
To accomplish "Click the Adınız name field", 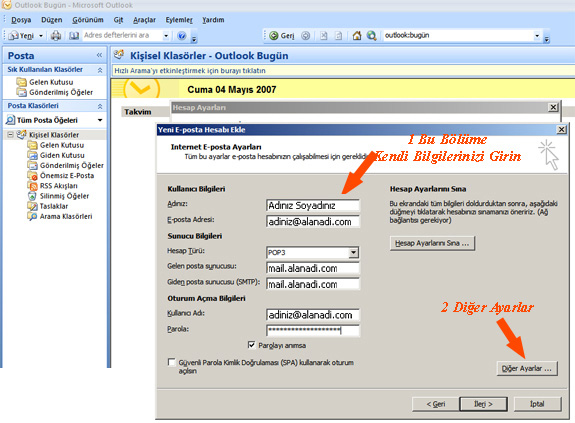I will 313,205.
